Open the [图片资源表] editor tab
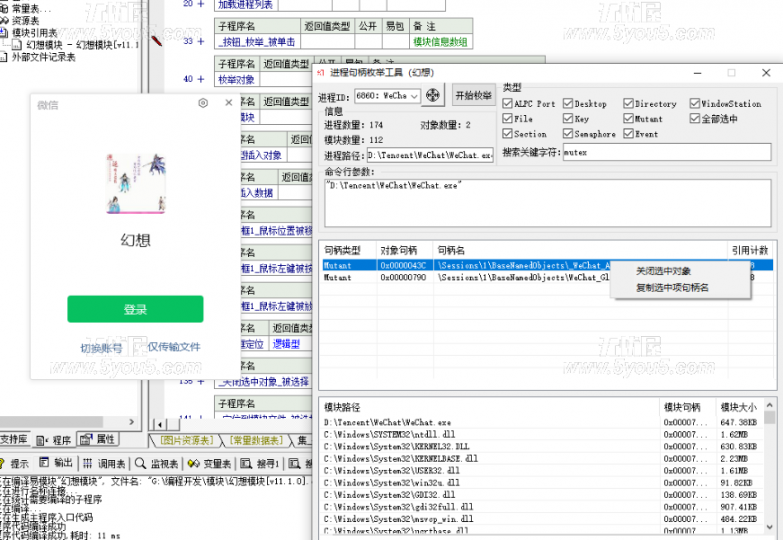Screen dimensions: 783x540 coord(187,440)
